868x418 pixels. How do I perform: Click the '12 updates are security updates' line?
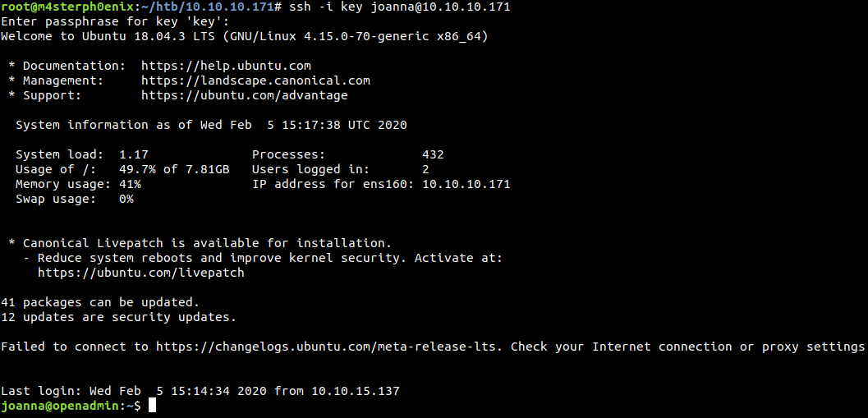click(x=119, y=317)
